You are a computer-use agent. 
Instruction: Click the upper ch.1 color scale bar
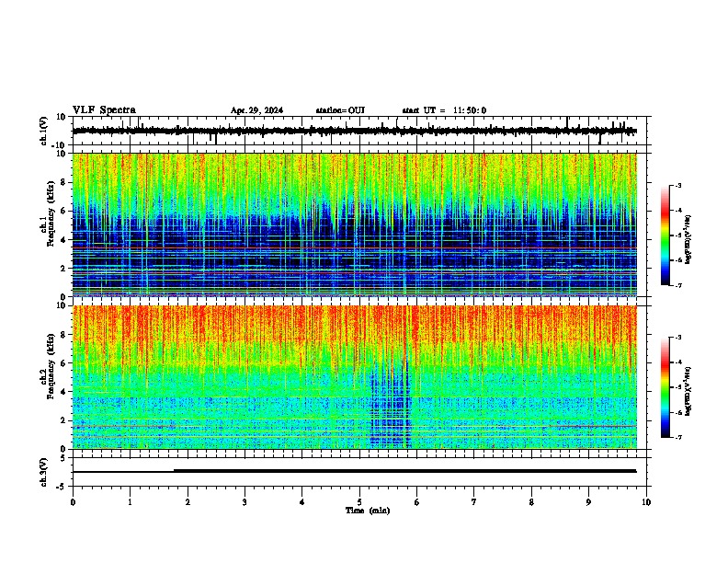[665, 236]
